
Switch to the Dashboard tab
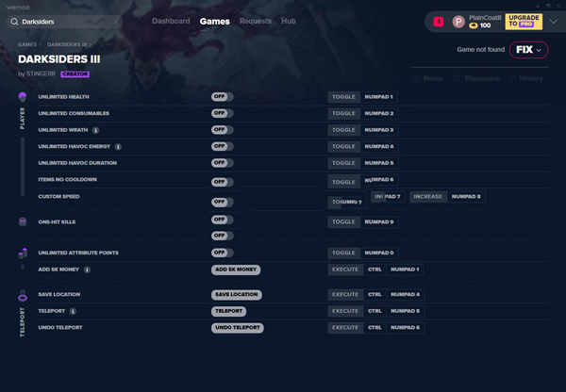[171, 21]
